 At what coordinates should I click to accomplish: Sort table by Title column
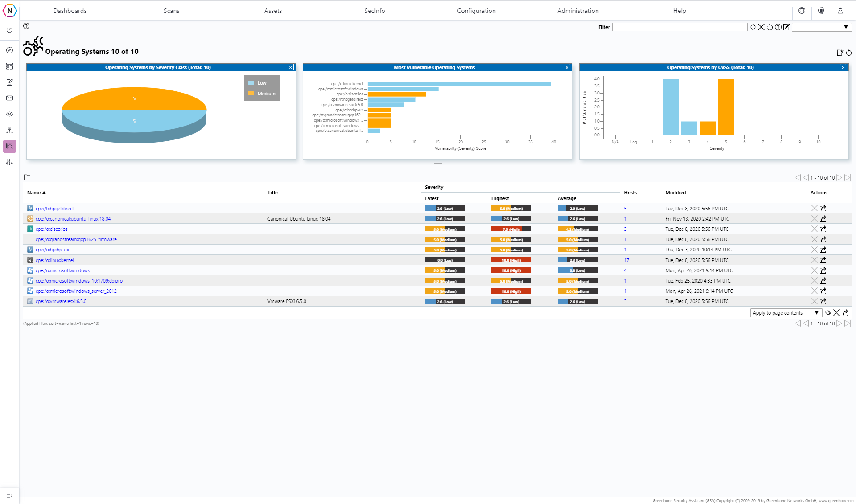pyautogui.click(x=272, y=193)
